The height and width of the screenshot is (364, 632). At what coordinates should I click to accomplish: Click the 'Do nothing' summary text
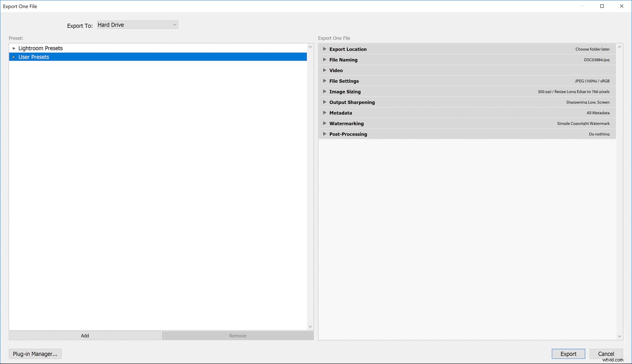599,134
